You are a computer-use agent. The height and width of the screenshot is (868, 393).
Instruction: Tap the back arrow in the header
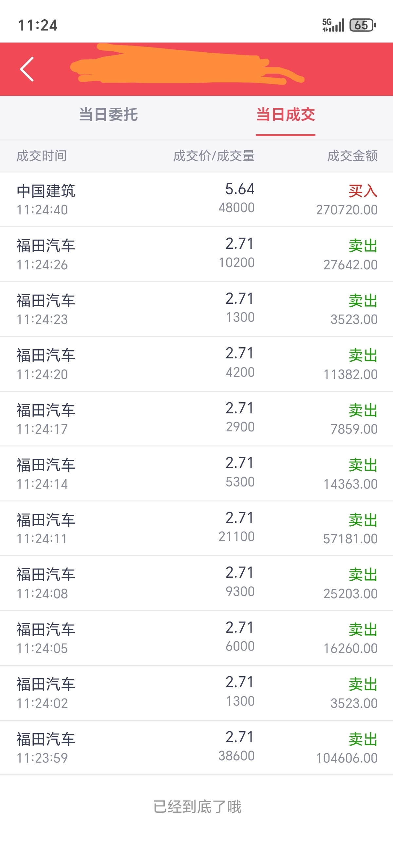pyautogui.click(x=27, y=69)
